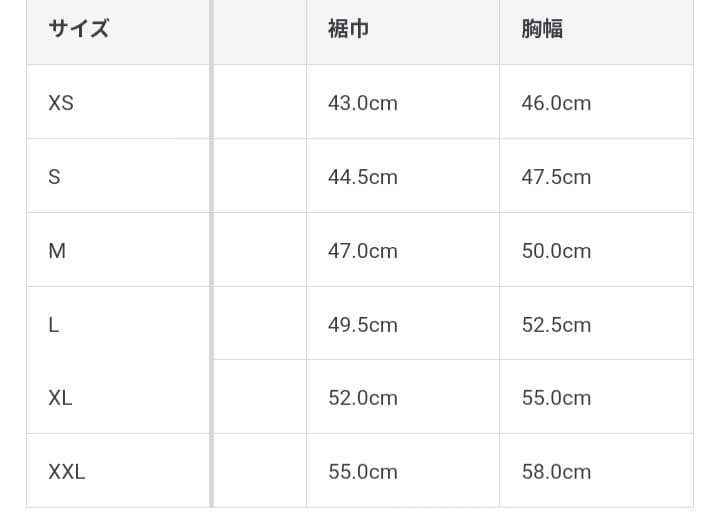This screenshot has width=720, height=525.
Task: Select the L size row label
Action: coord(54,325)
